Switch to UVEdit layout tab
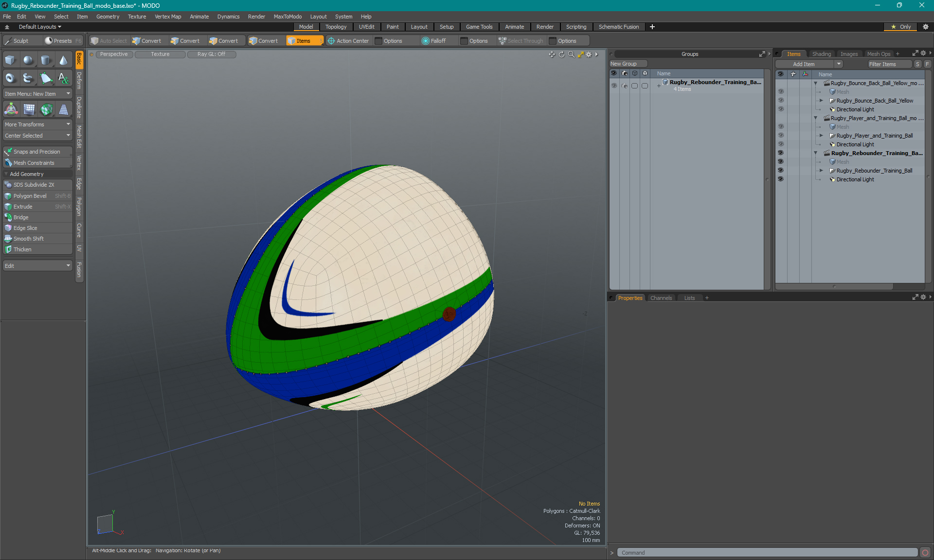This screenshot has width=934, height=560. pyautogui.click(x=366, y=27)
